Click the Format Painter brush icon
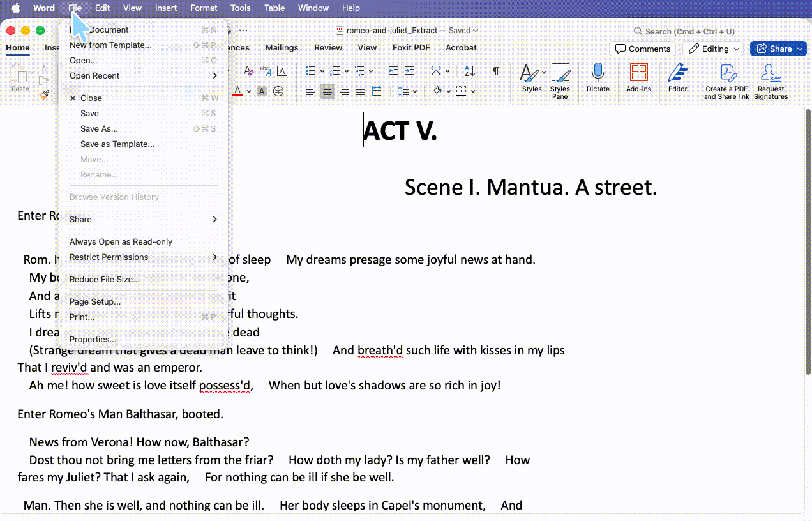The image size is (812, 521). click(44, 94)
